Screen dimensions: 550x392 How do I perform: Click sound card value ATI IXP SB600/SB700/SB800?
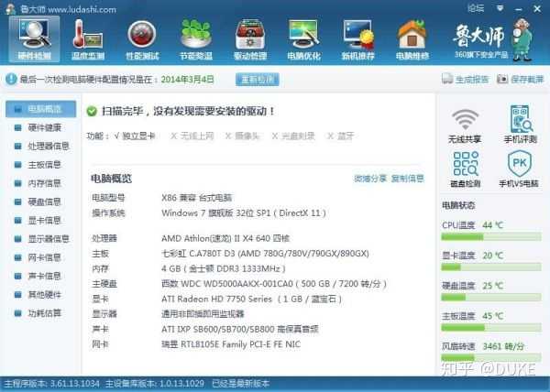(240, 330)
